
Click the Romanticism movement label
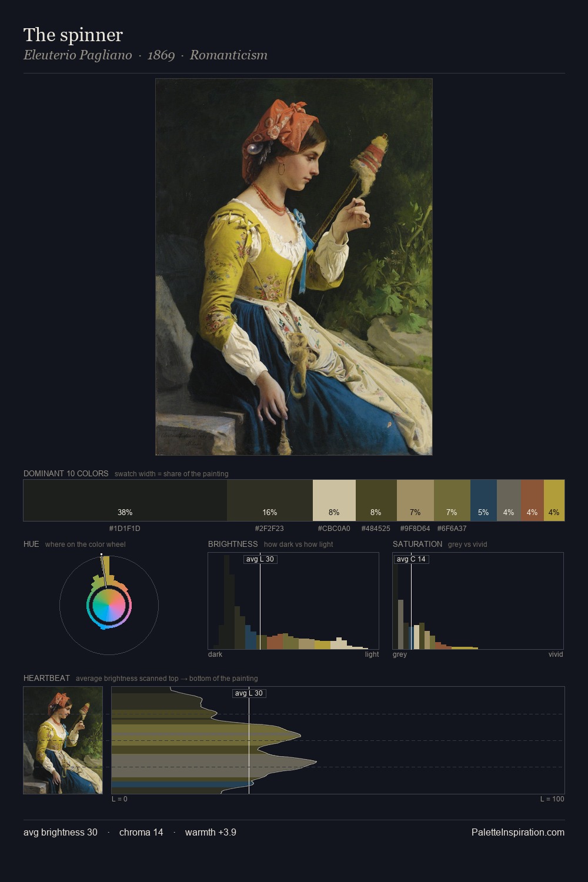(229, 55)
